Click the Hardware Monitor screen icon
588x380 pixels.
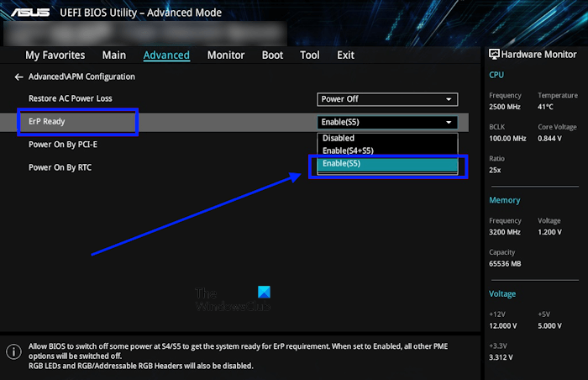[x=494, y=55]
